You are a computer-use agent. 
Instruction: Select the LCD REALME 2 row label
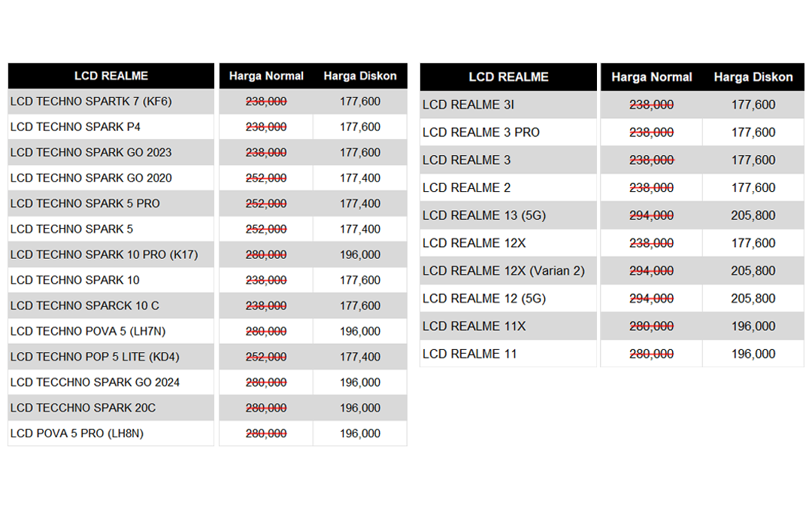click(466, 188)
